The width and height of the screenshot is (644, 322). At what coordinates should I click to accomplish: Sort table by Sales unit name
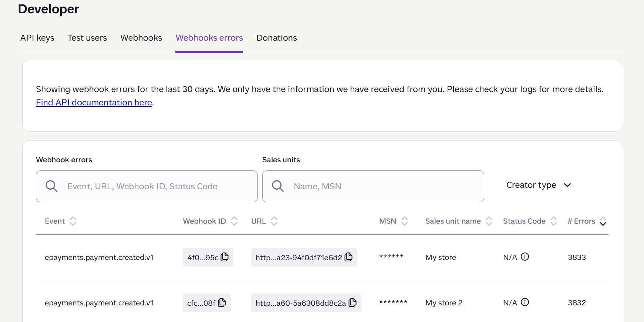489,221
